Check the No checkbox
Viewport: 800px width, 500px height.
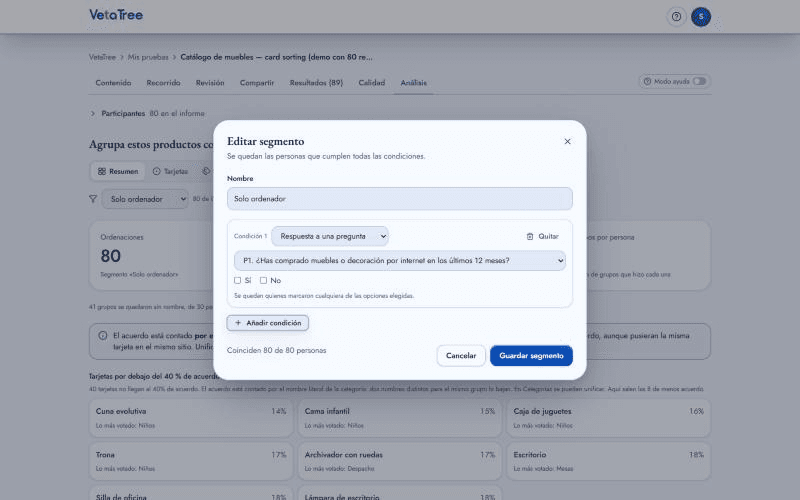(x=263, y=280)
